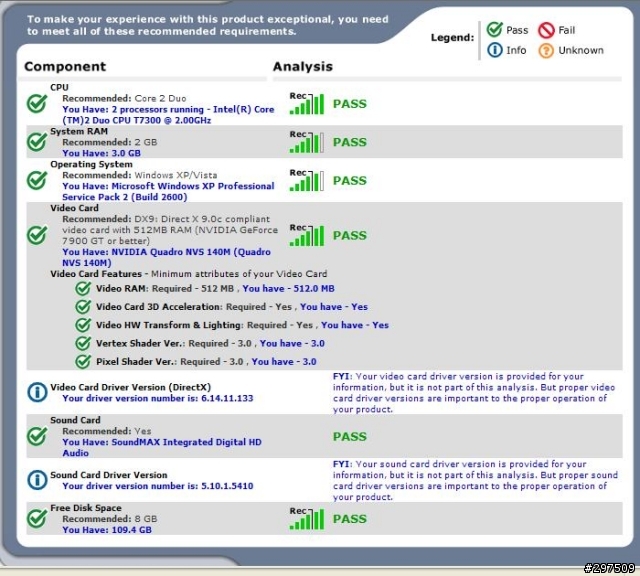Click the Video Card 3D Acceleration checkmark
Screen dimensions: 640x576
coord(83,307)
